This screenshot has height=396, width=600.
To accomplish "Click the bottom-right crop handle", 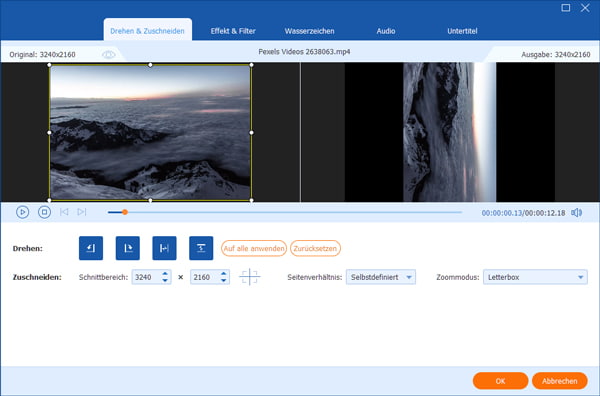I will (x=251, y=200).
